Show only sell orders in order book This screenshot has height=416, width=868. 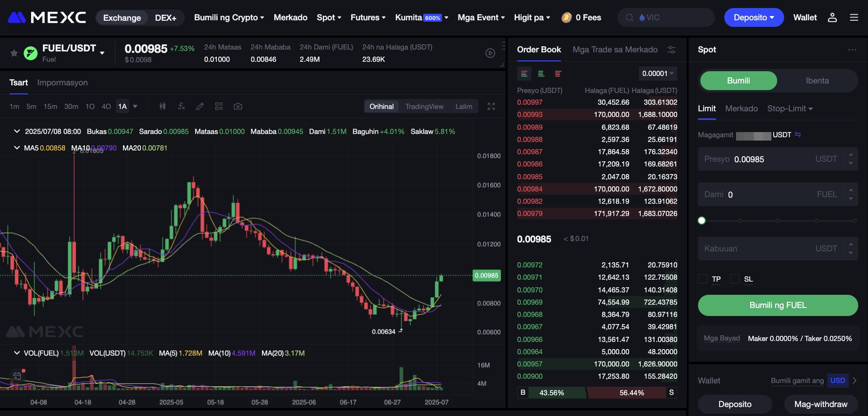tap(558, 74)
